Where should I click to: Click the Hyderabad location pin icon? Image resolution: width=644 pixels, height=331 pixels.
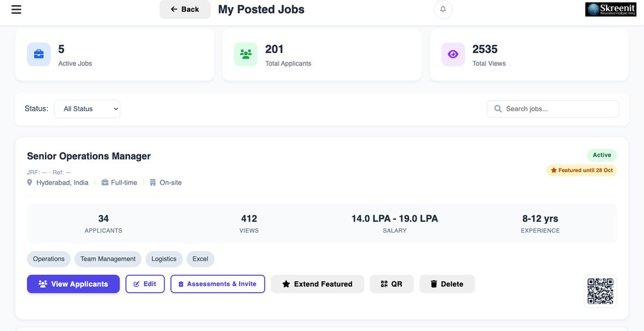[x=30, y=182]
